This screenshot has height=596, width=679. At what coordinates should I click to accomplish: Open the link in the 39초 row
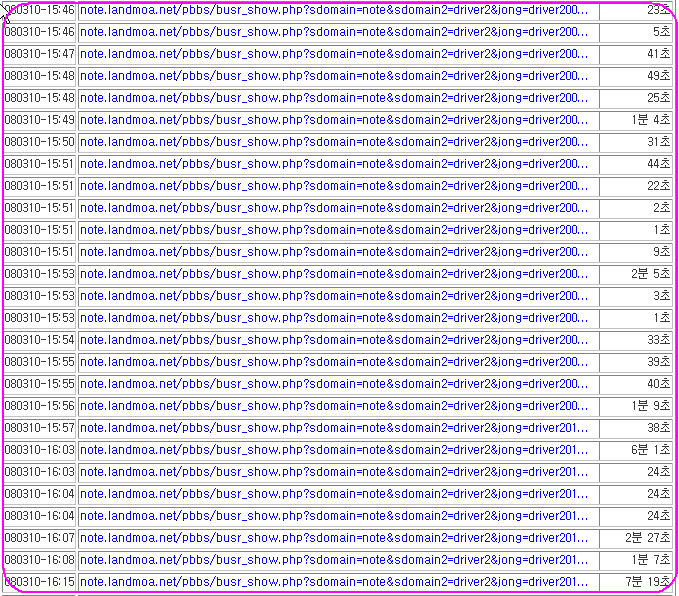click(334, 362)
